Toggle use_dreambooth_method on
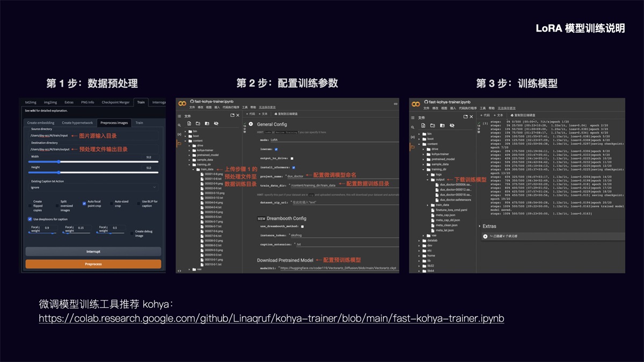Viewport: 644px width, 362px height. pyautogui.click(x=303, y=226)
